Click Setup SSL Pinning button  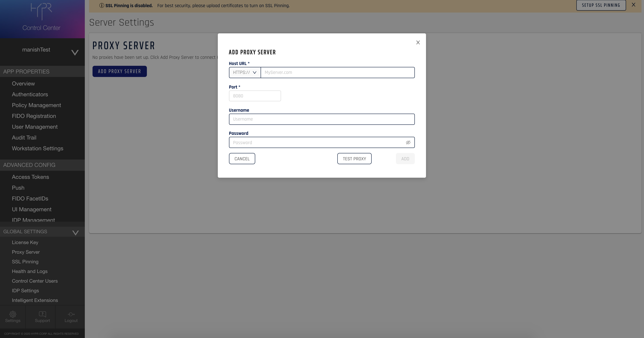pyautogui.click(x=601, y=5)
